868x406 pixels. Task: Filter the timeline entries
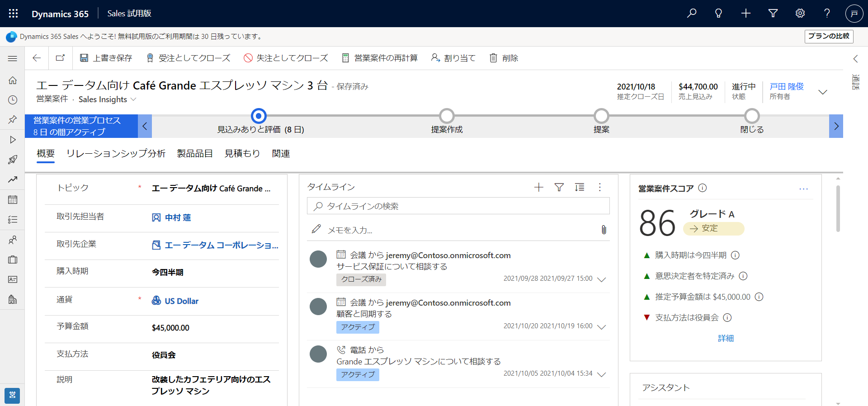click(x=559, y=187)
